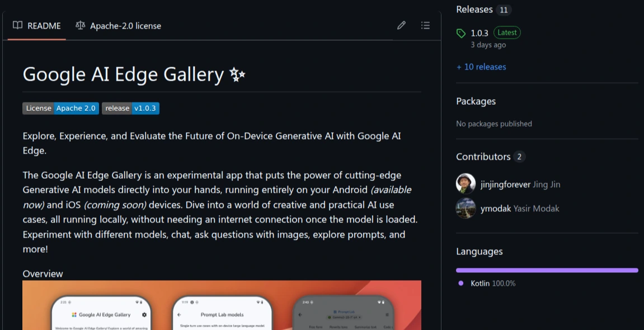Click the 'Explore, Experience, and Evaluate' tagline

(x=212, y=143)
